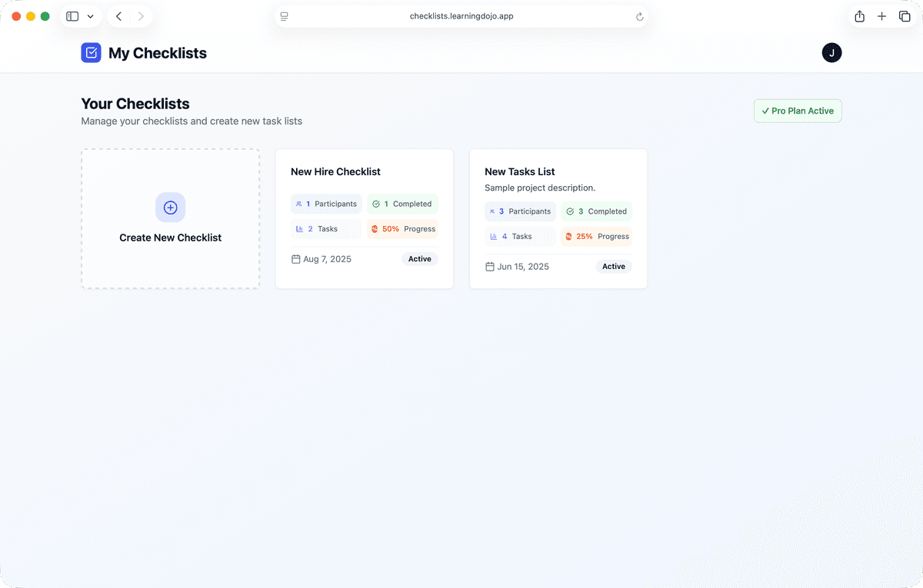Click 'Manage your checklists and create new task lists'
This screenshot has width=923, height=588.
192,121
